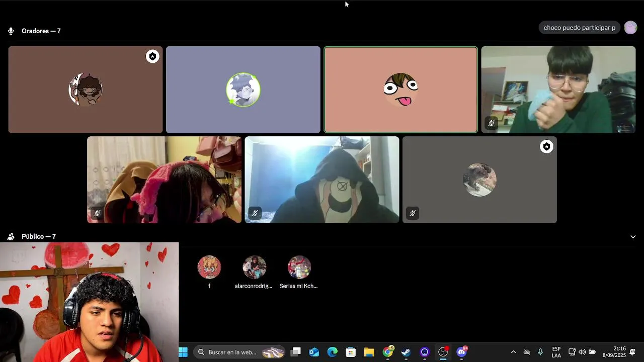The image size is (644, 362).
Task: Click the moderator badge on brown speaker tile
Action: pyautogui.click(x=152, y=56)
